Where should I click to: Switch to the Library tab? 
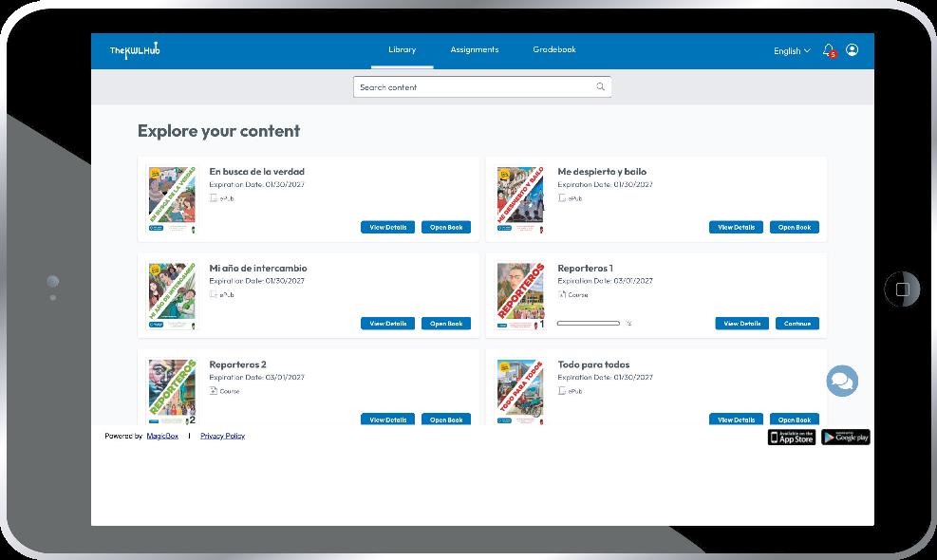[403, 49]
